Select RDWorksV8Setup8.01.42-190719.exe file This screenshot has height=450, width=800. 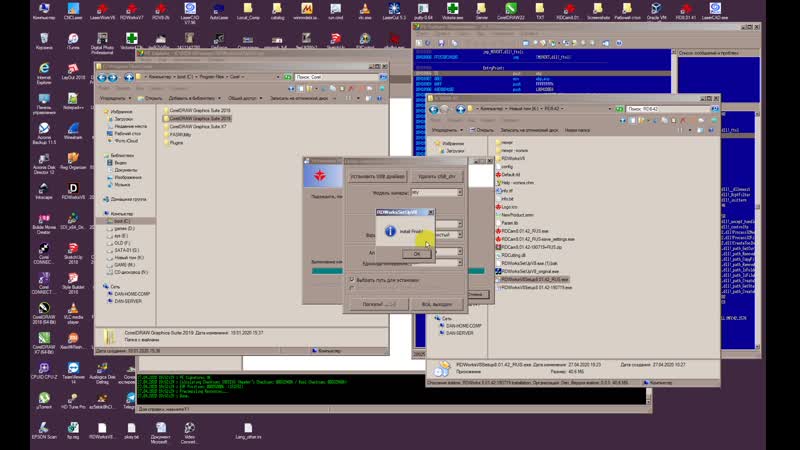(x=534, y=288)
